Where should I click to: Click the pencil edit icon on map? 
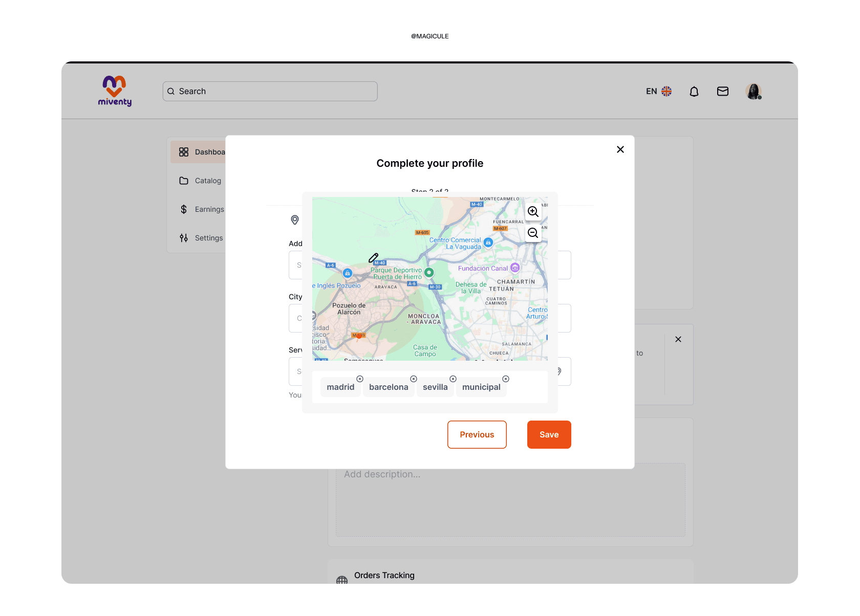[x=374, y=258]
